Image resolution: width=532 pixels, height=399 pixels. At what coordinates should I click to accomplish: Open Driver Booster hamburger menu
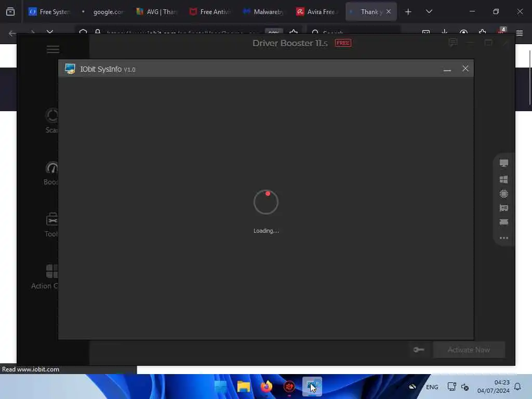tap(53, 49)
